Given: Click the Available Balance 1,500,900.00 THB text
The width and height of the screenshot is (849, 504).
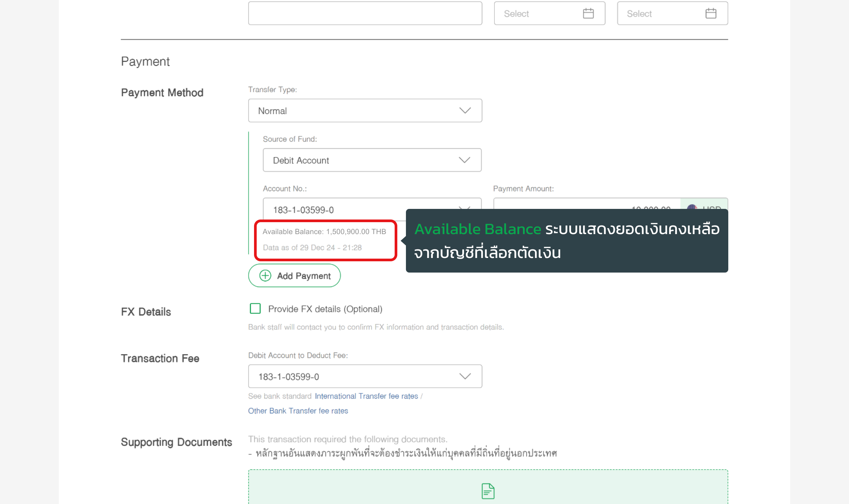Looking at the screenshot, I should (324, 232).
